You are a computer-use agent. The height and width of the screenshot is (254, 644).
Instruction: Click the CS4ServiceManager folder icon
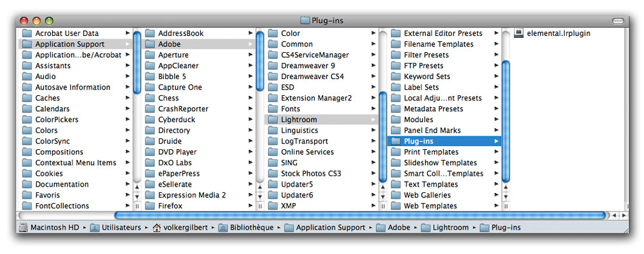coord(272,55)
